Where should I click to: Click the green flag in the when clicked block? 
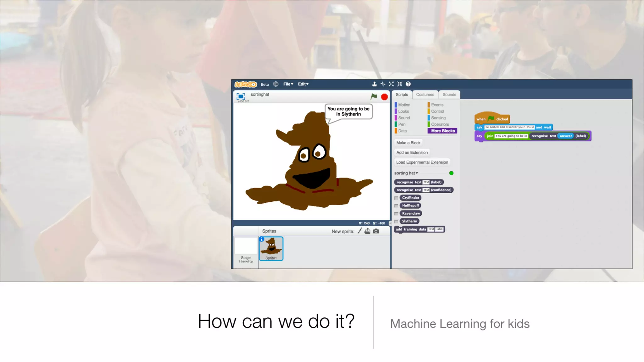(x=491, y=118)
